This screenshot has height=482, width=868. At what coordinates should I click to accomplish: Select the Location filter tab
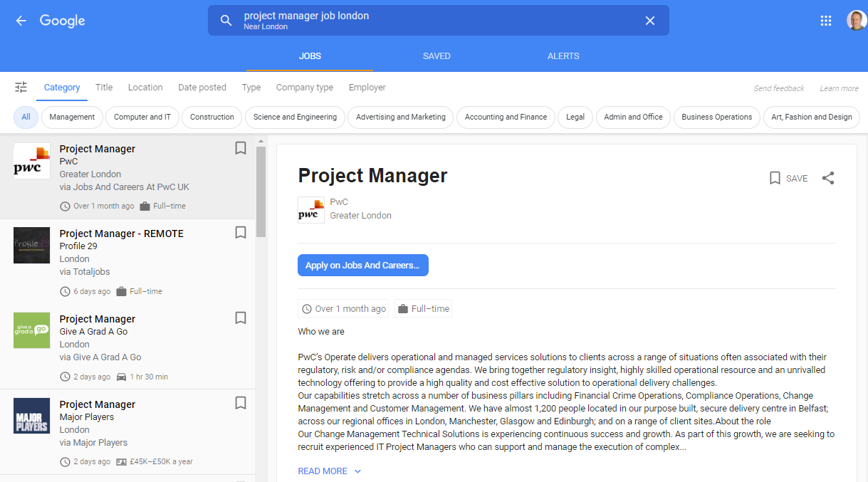[x=145, y=88]
